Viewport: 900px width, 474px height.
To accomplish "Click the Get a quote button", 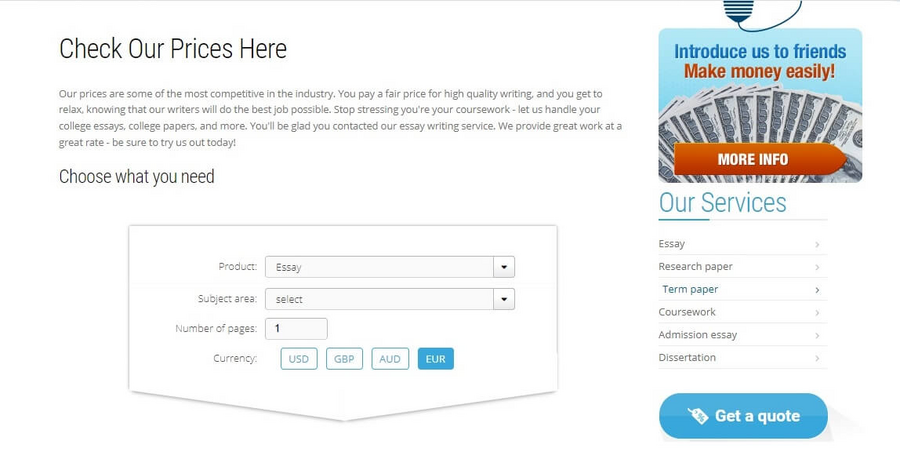I will [743, 416].
